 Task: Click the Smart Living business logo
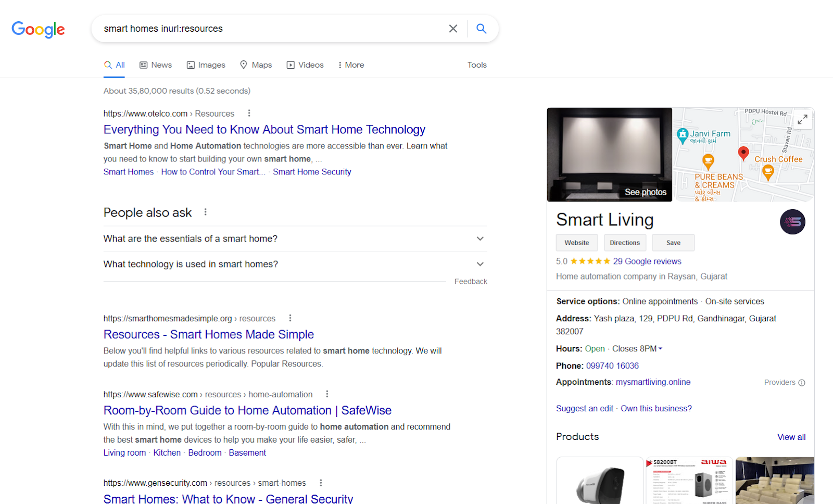[792, 222]
